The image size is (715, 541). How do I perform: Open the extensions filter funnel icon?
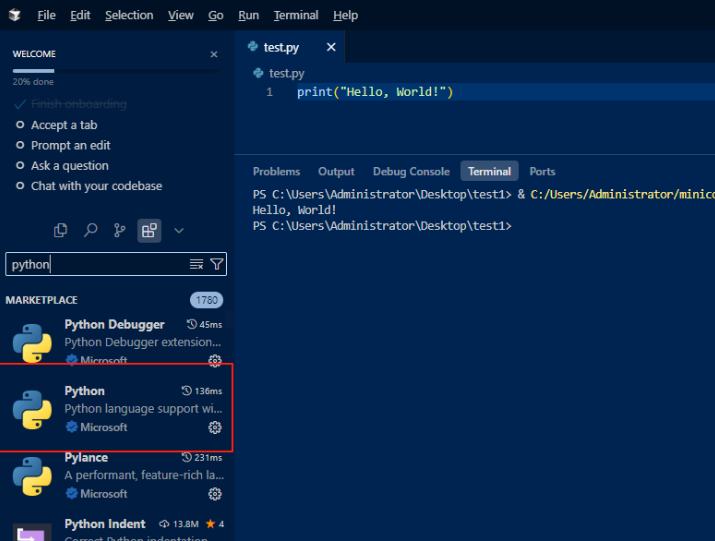(217, 264)
